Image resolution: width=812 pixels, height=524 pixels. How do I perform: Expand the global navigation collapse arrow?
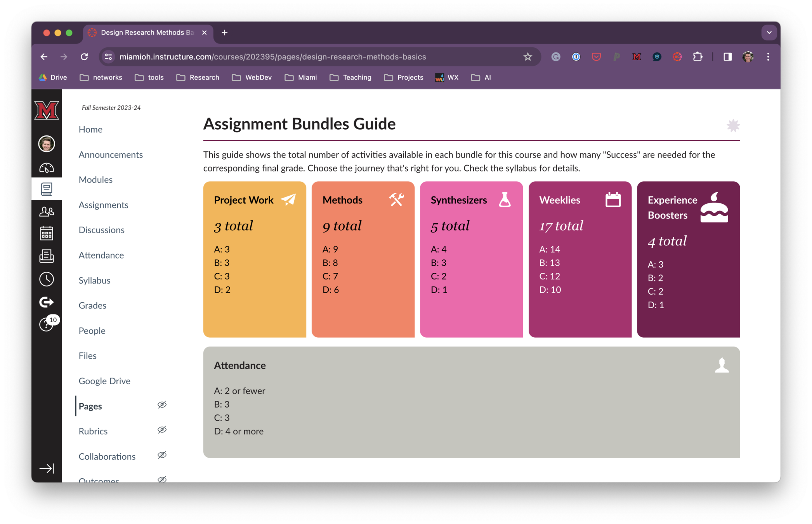47,468
